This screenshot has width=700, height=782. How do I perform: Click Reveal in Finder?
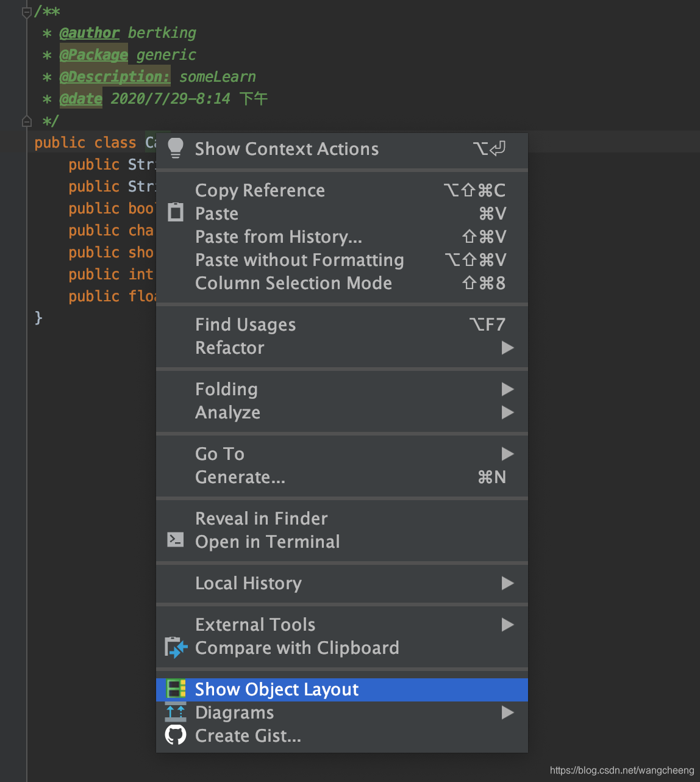261,518
